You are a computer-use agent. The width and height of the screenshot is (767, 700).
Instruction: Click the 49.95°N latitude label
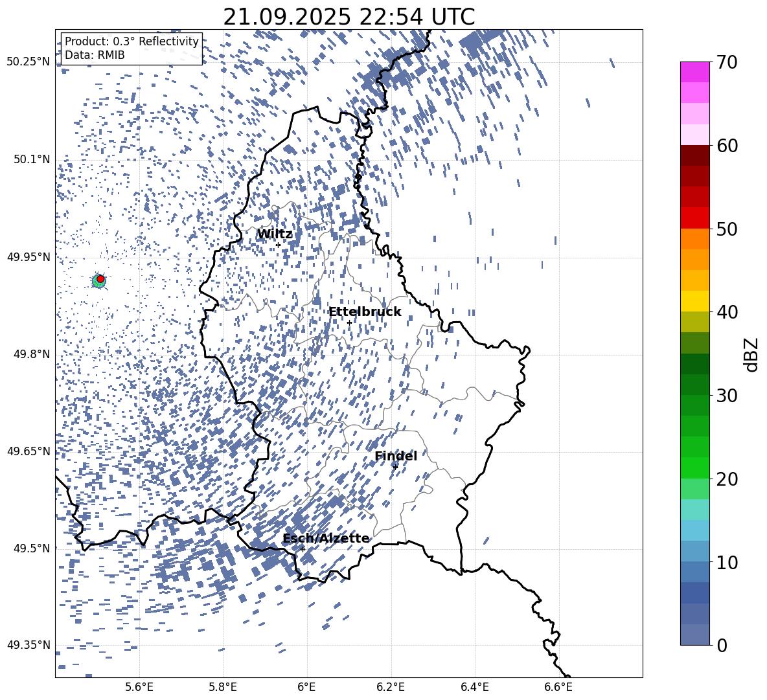[x=29, y=257]
